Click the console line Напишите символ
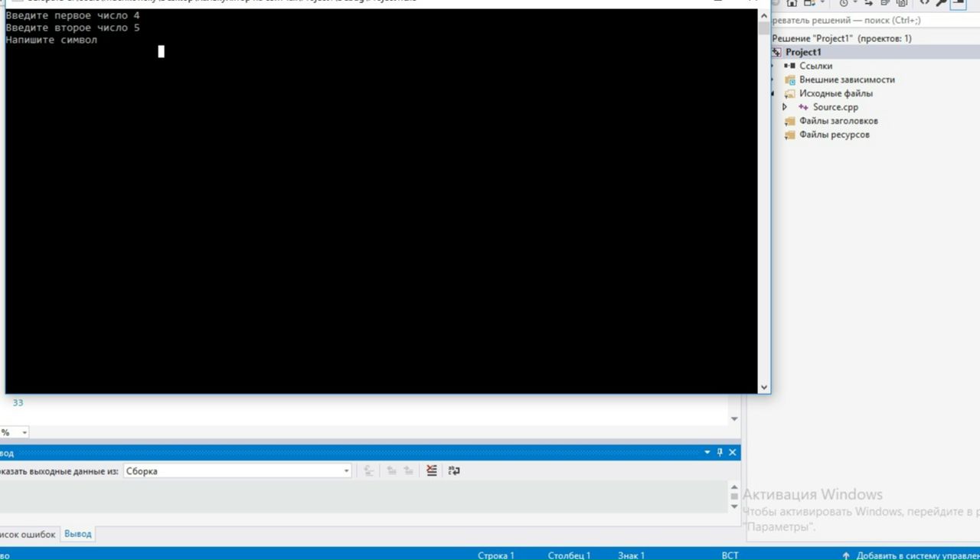980x560 pixels. (x=51, y=40)
